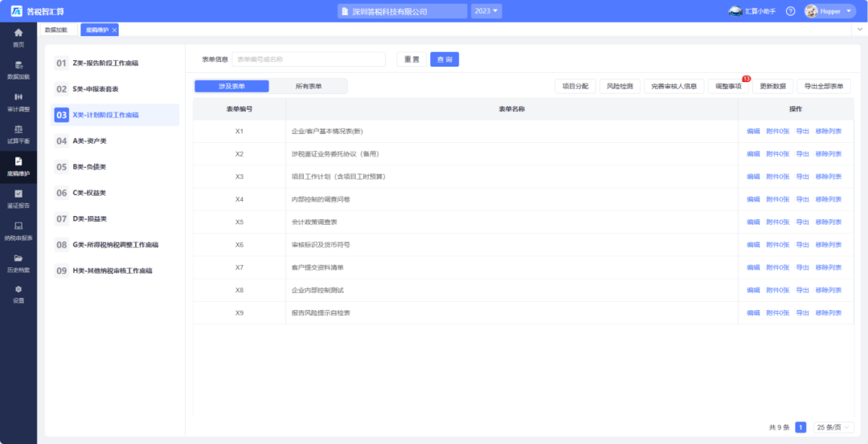Open the 汇算小助手 assistant icon
868x444 pixels.
(735, 11)
